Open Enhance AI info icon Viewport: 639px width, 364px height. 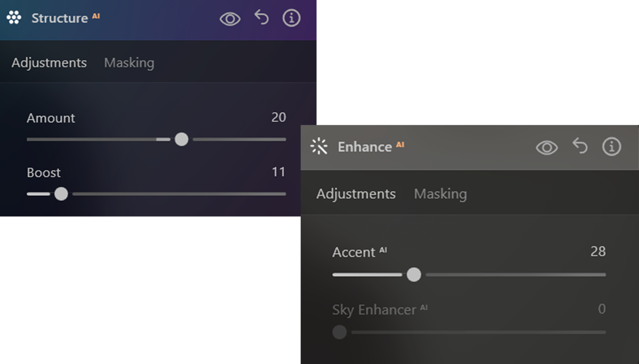[611, 146]
